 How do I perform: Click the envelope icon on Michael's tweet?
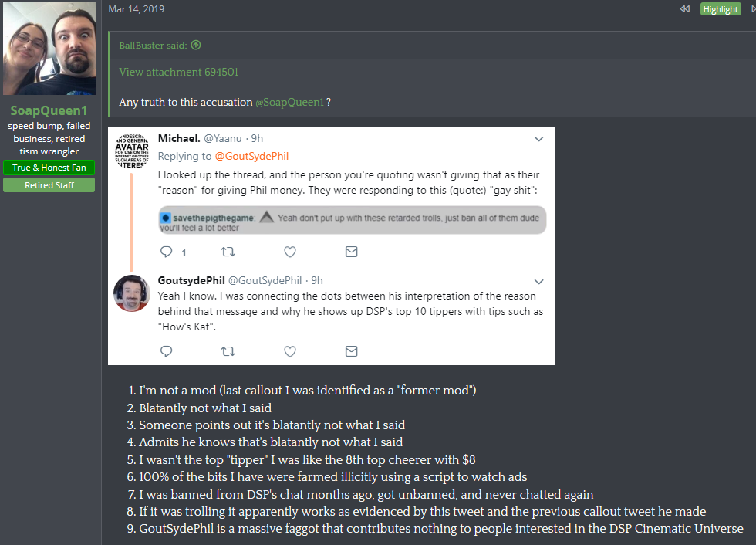coord(352,252)
